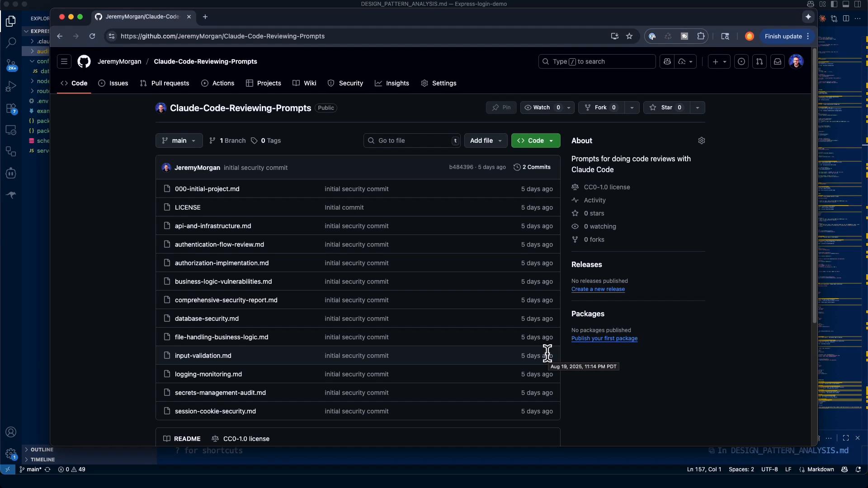Fork the repository with Fork button
868x488 pixels.
tap(601, 108)
